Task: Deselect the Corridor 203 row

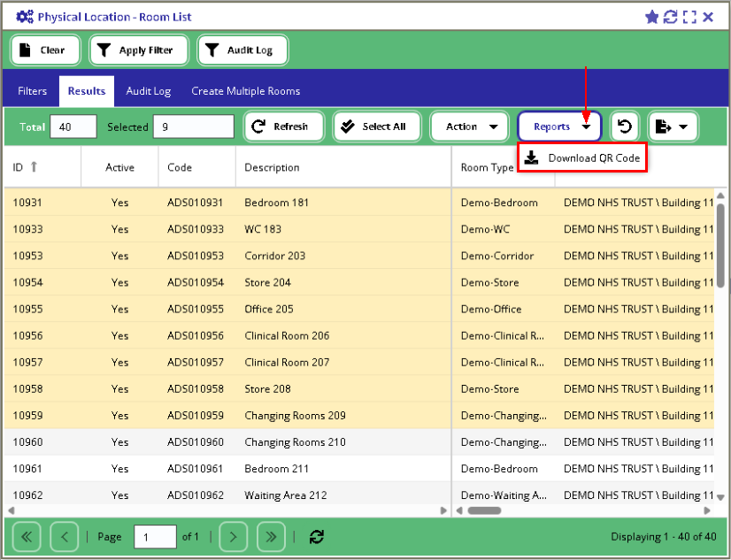Action: [x=274, y=256]
